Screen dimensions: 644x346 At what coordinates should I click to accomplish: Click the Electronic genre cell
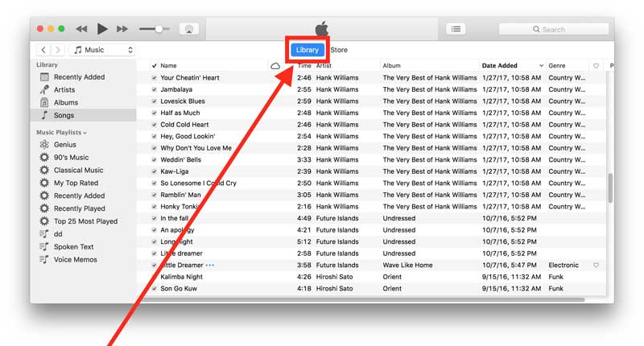[x=563, y=266]
